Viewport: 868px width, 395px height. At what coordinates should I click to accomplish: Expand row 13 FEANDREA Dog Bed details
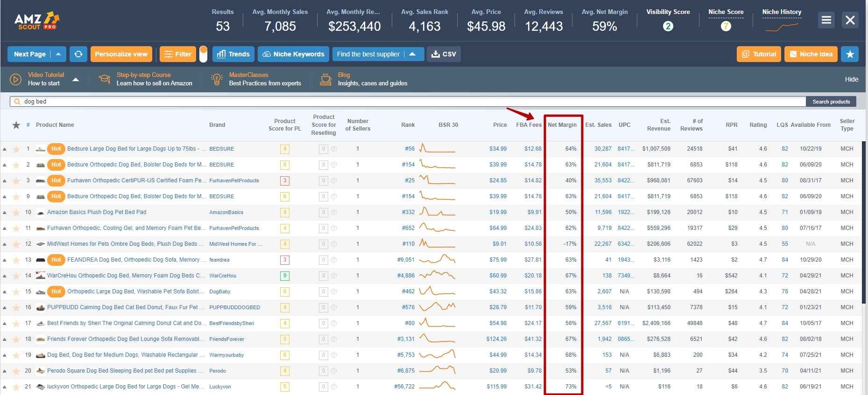[5, 260]
